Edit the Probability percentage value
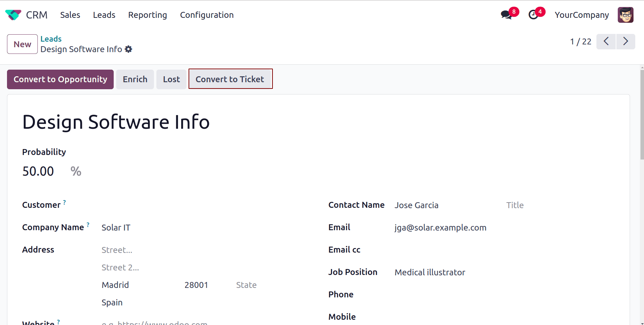The image size is (644, 325). (x=38, y=171)
